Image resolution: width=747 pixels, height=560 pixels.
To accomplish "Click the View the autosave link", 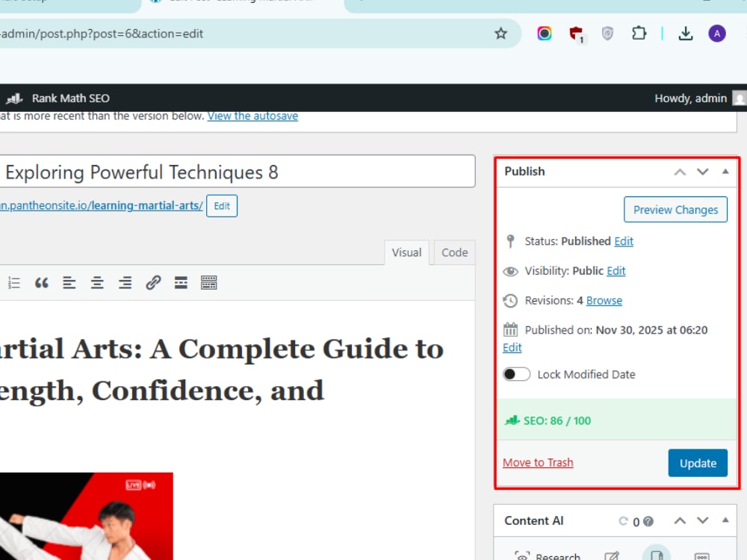I will (x=252, y=116).
